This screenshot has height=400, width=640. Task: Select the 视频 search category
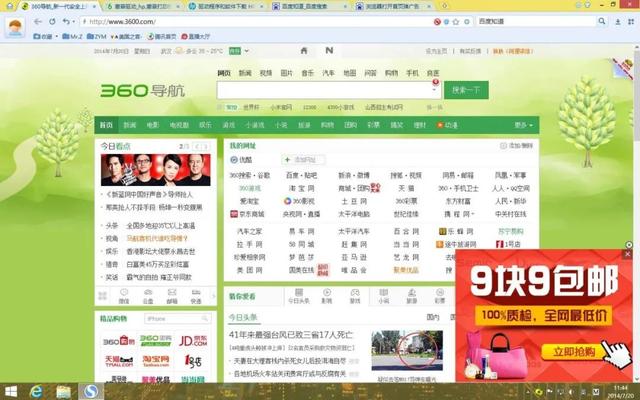266,73
